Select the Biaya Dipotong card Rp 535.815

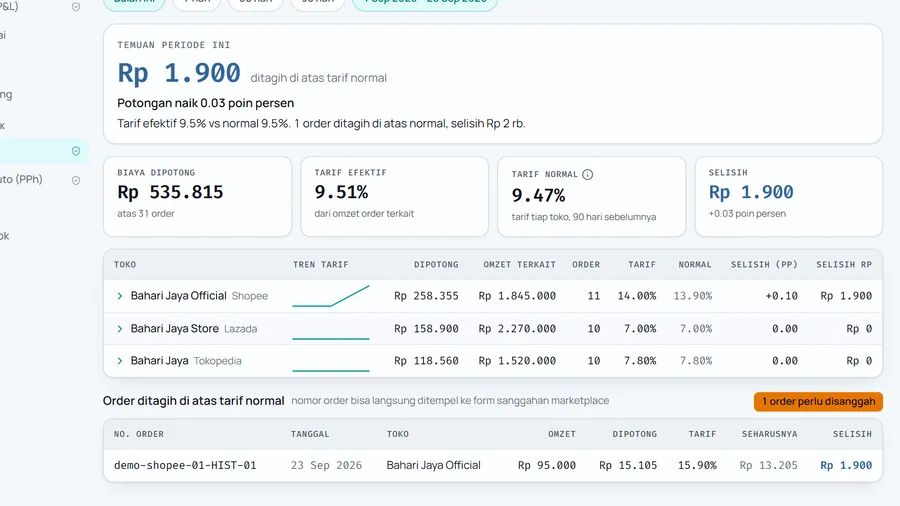197,196
